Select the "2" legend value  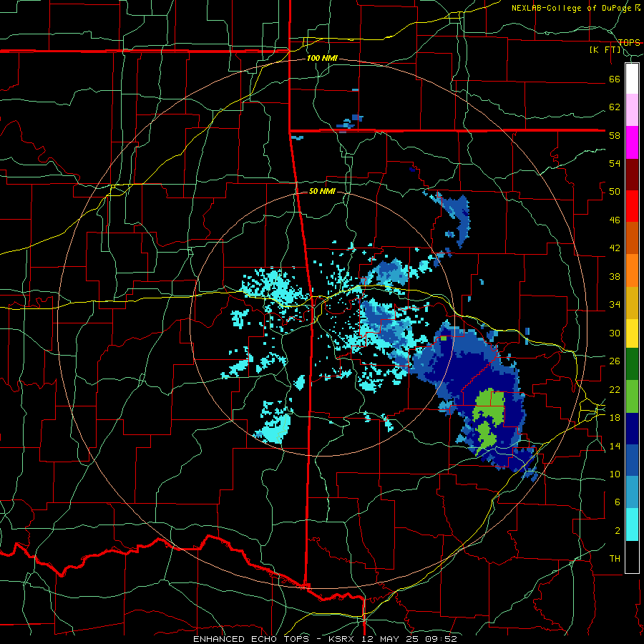tap(617, 531)
